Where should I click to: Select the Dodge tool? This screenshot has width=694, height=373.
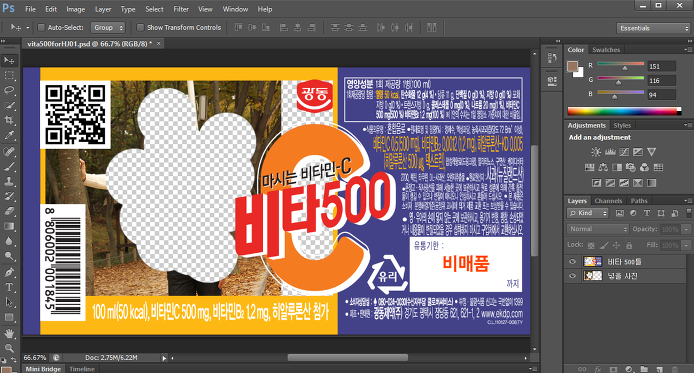click(x=9, y=257)
